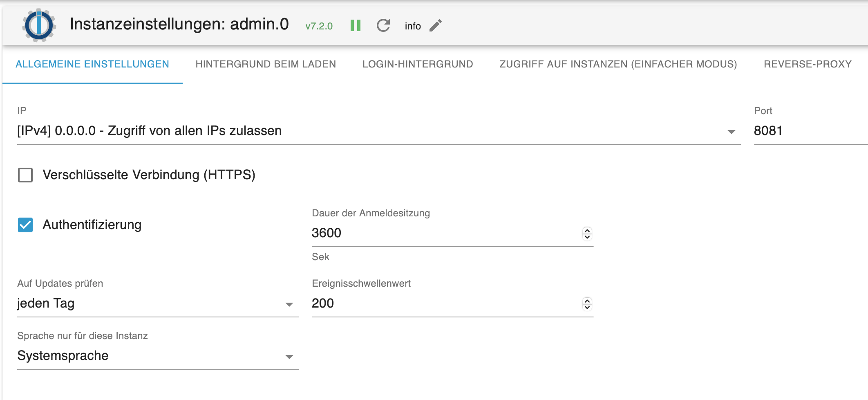Edit the log level with the pencil icon
The height and width of the screenshot is (400, 868).
point(436,25)
